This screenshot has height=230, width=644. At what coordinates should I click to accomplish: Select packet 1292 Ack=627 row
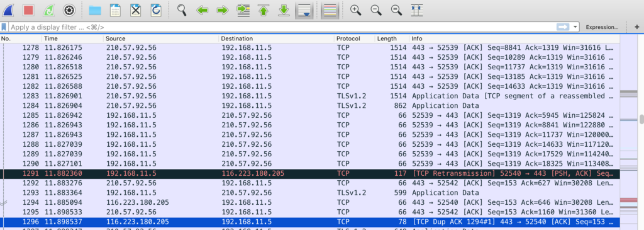point(309,183)
